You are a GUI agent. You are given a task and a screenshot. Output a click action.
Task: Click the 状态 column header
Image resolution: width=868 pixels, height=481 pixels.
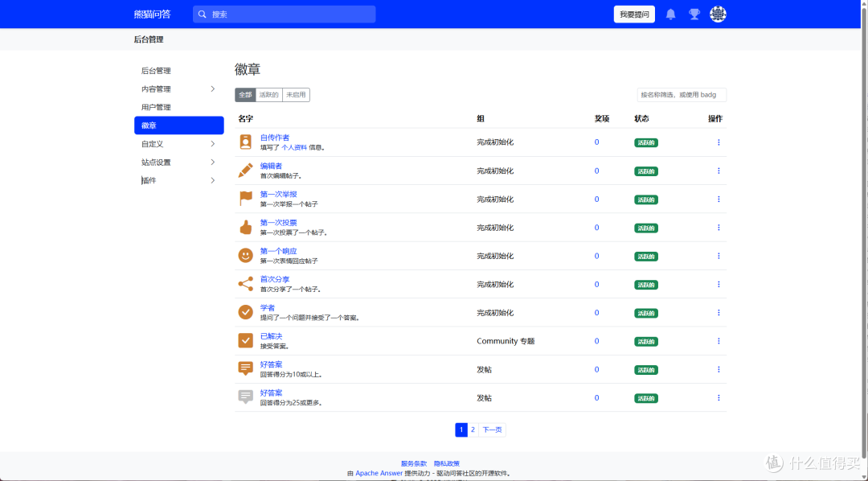[x=641, y=118]
